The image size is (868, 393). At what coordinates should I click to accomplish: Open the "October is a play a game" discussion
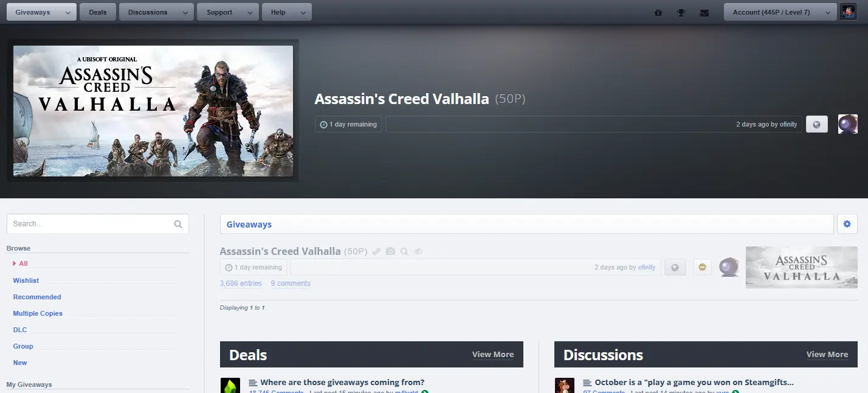694,383
